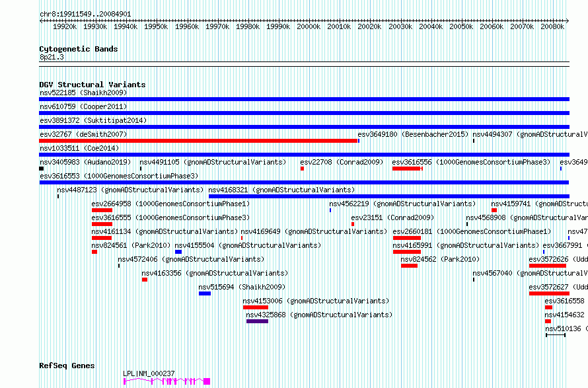Select the nsv4163356 gnomAD variant label
Viewport: 588px width, 388px height.
(215, 273)
